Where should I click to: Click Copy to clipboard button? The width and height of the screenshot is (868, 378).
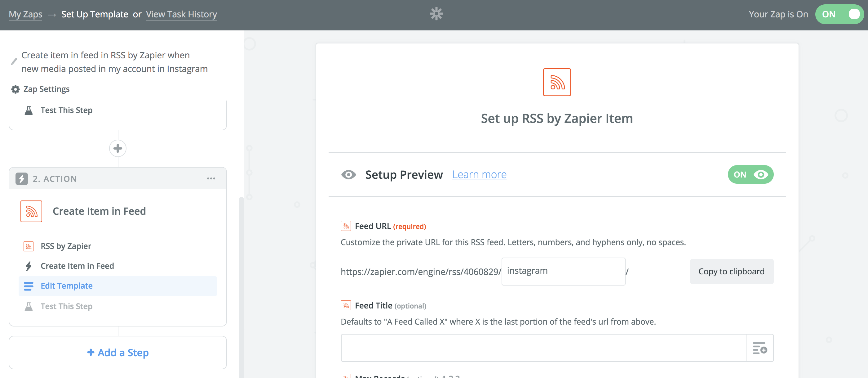coord(731,272)
